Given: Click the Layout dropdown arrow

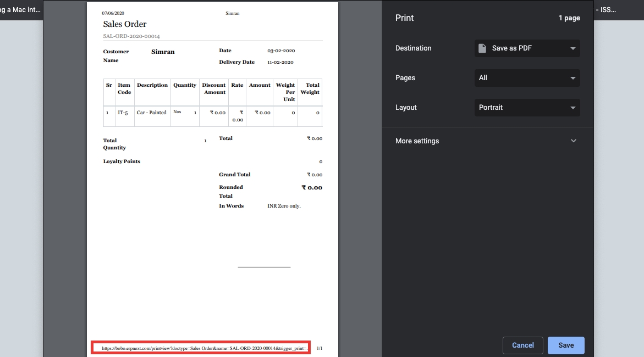Looking at the screenshot, I should click(573, 108).
